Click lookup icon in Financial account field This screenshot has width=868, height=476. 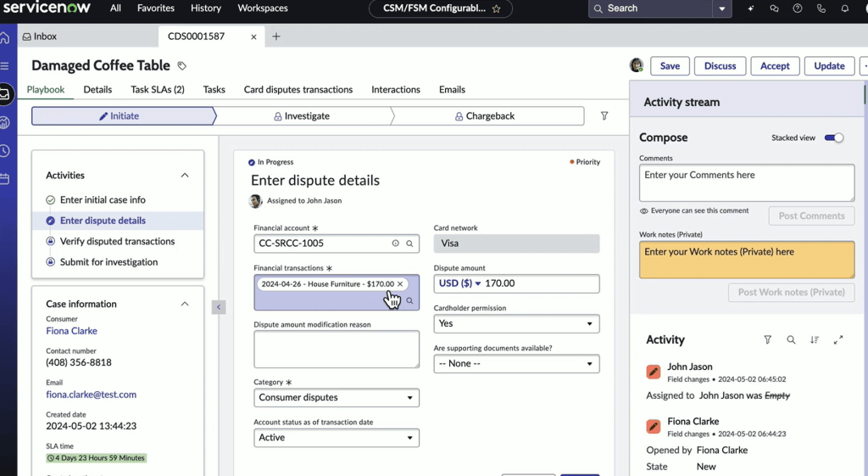pos(409,244)
